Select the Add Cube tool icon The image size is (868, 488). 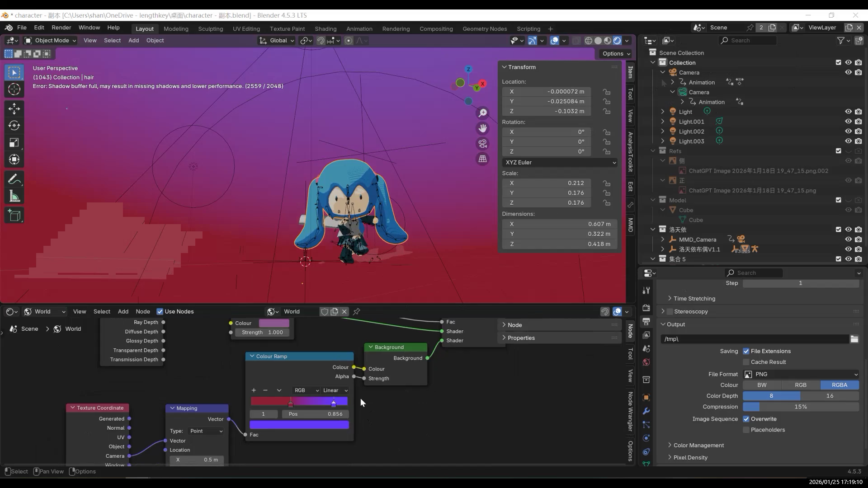[x=14, y=216]
